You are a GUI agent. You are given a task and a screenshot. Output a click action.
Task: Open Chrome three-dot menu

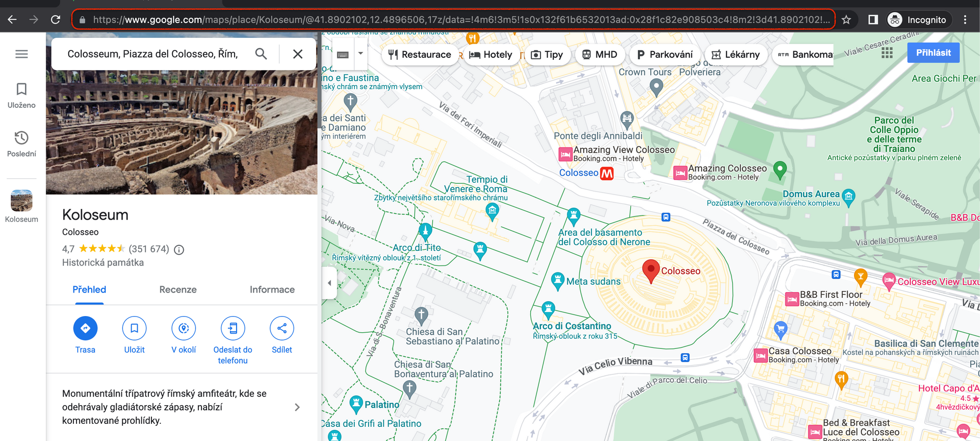[965, 20]
